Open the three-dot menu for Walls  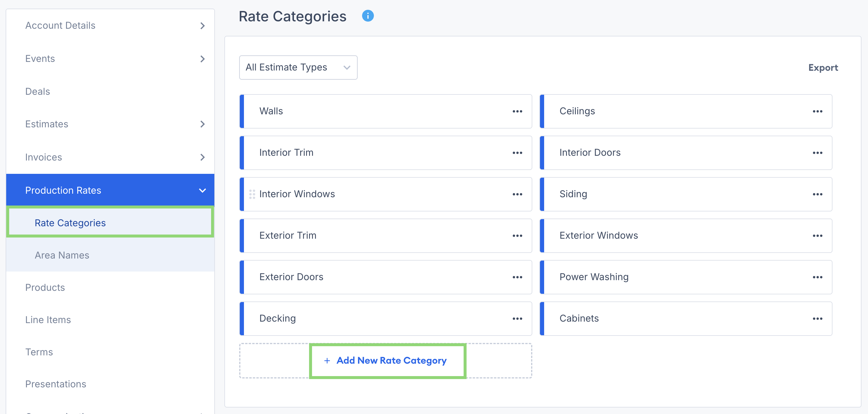[517, 111]
